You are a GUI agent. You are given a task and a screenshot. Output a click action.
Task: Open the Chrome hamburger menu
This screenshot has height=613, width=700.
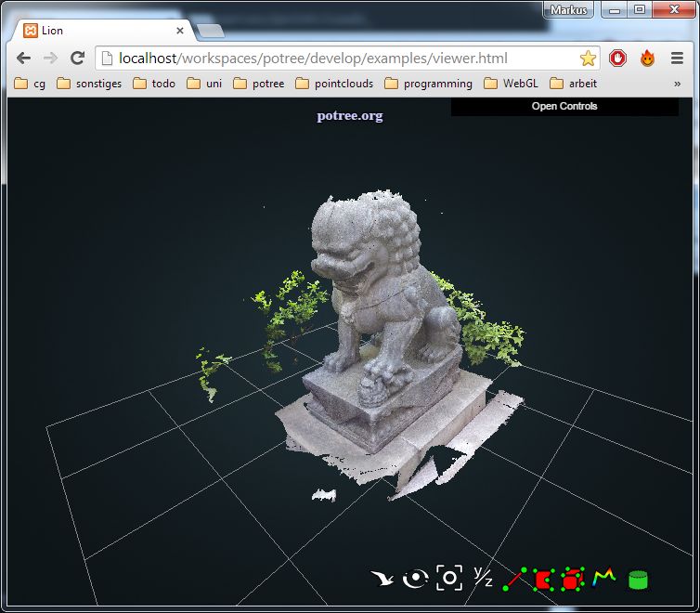pyautogui.click(x=677, y=59)
